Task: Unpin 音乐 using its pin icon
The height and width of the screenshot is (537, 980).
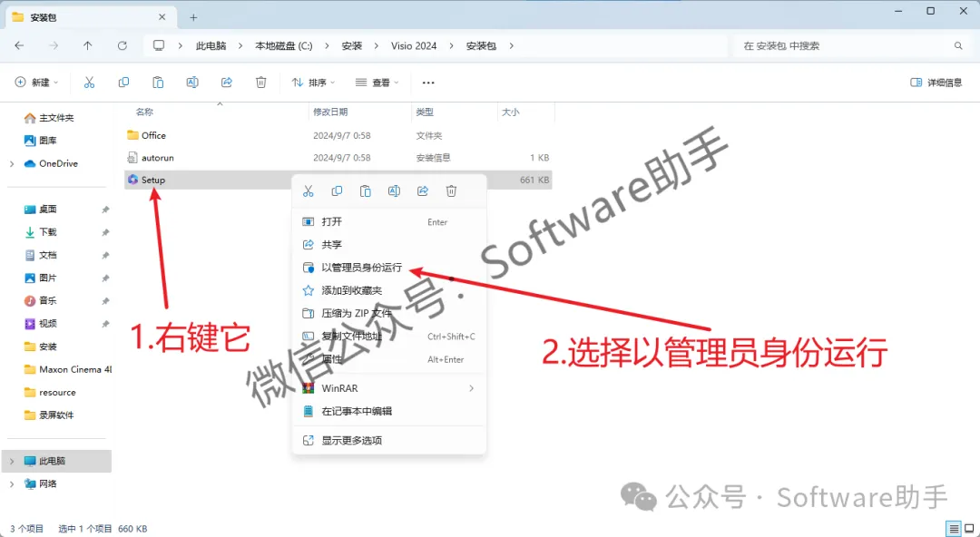Action: coord(105,300)
